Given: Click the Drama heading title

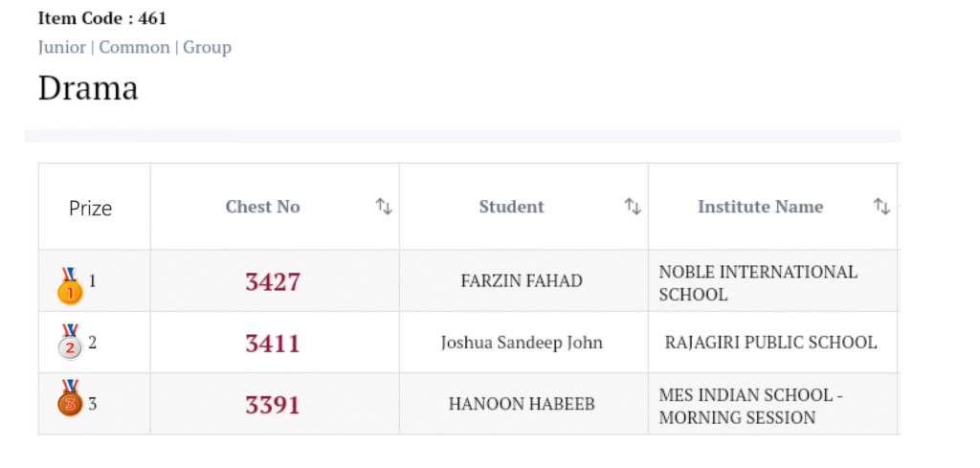Looking at the screenshot, I should 88,88.
